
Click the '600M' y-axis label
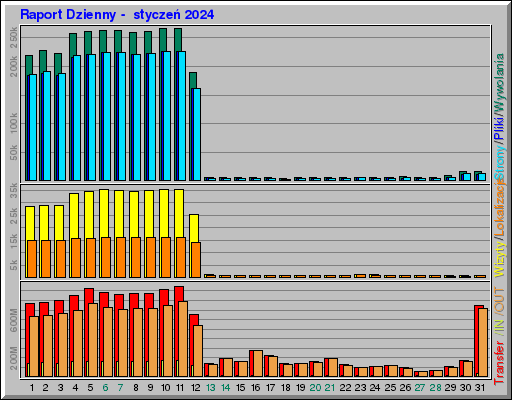pos(14,320)
